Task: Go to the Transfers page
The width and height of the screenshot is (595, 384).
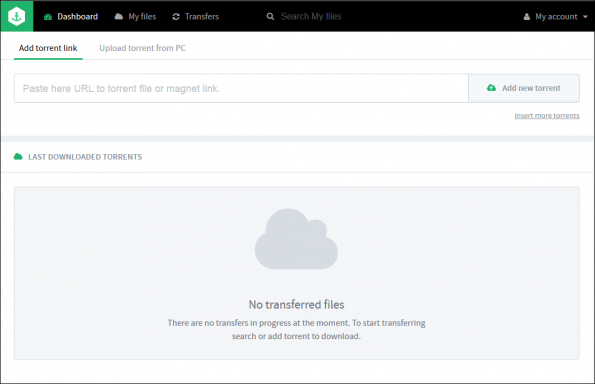Action: [196, 17]
